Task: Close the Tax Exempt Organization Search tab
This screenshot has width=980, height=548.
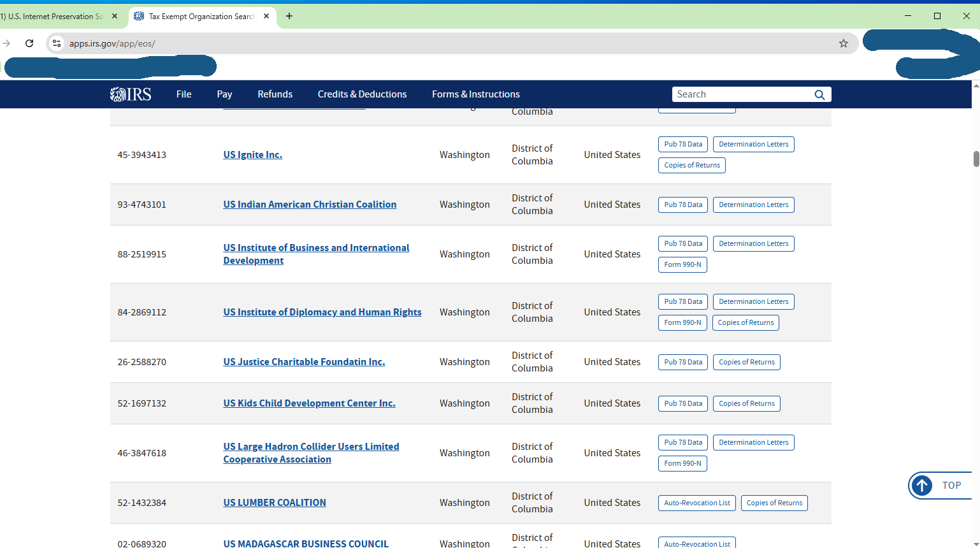Action: click(x=266, y=16)
